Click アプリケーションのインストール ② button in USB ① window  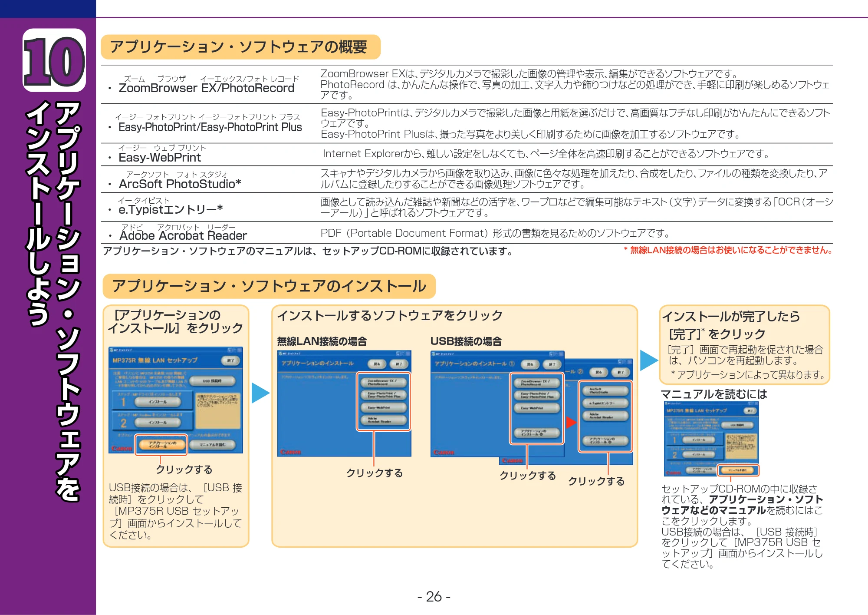537,433
